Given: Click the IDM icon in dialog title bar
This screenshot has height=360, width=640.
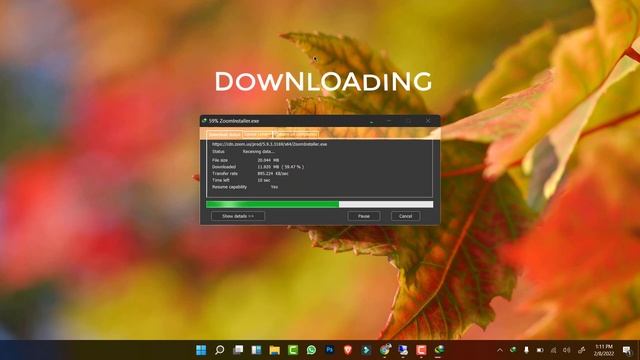Looking at the screenshot, I should coord(204,121).
